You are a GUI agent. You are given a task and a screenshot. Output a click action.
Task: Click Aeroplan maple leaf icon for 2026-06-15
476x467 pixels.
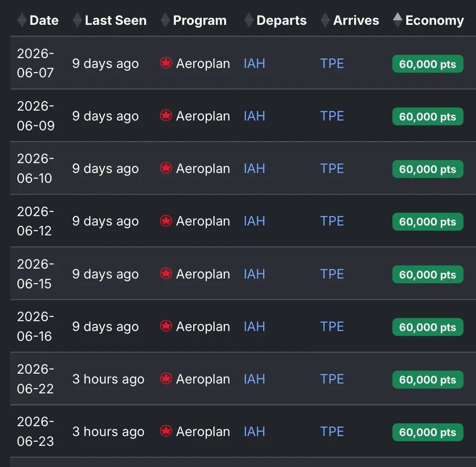coord(166,274)
